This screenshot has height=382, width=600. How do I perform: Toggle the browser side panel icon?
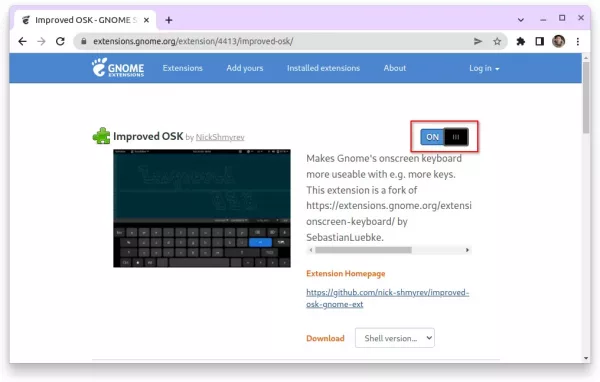point(540,41)
